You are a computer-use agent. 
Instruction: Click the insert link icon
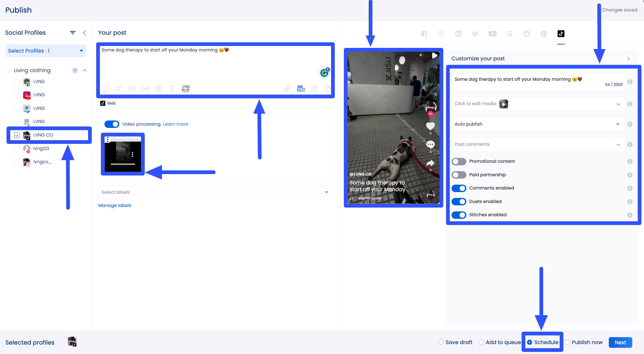tap(287, 88)
